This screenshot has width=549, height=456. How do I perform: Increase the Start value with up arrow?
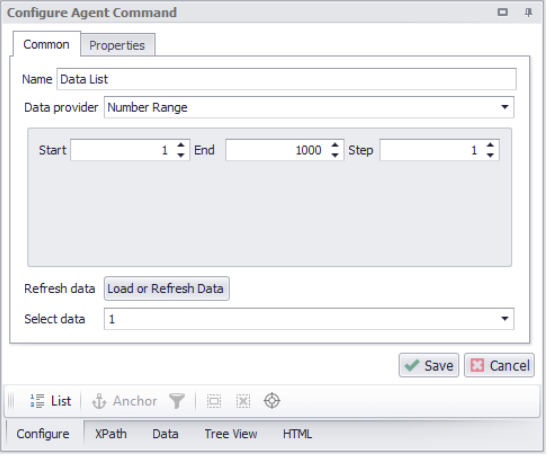point(181,145)
